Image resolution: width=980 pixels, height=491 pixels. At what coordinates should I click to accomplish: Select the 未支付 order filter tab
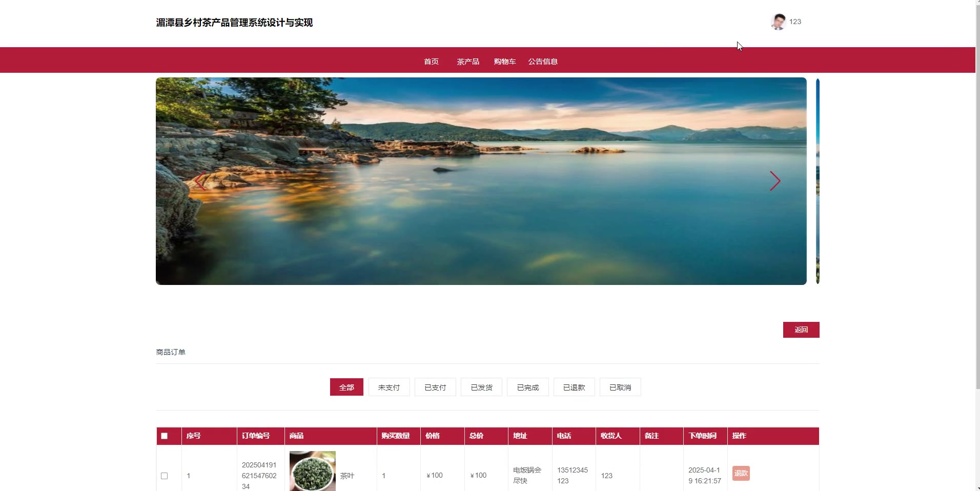389,387
